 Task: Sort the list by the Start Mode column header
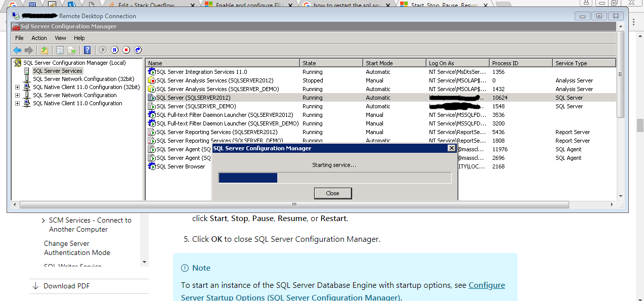click(395, 63)
